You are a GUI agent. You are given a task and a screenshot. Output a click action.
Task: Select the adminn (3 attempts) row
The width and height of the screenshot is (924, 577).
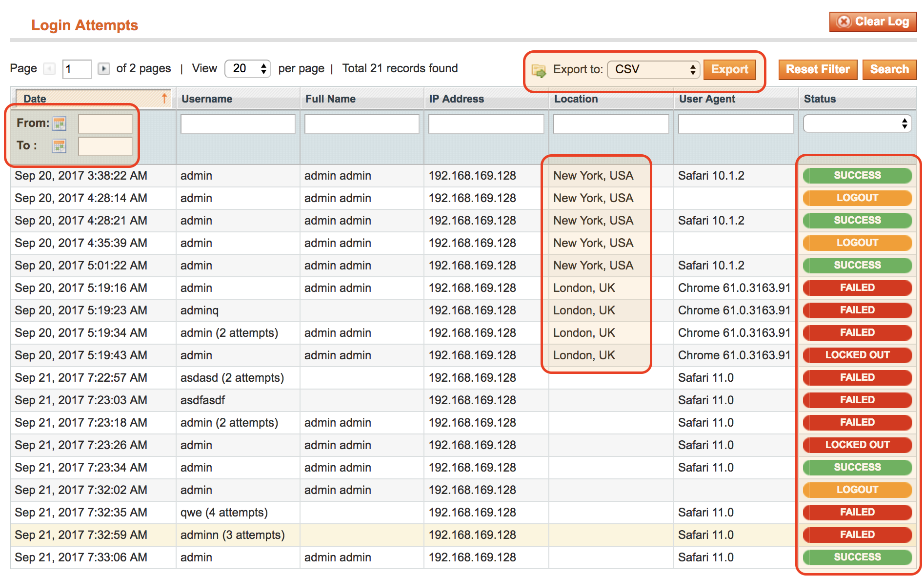point(232,535)
